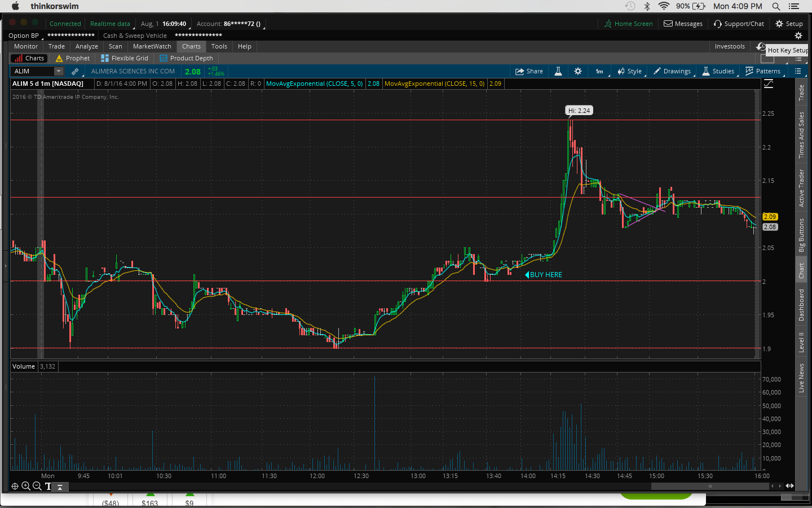This screenshot has height=508, width=812.
Task: Click the scroll-to-end arrows icon
Action: click(790, 486)
